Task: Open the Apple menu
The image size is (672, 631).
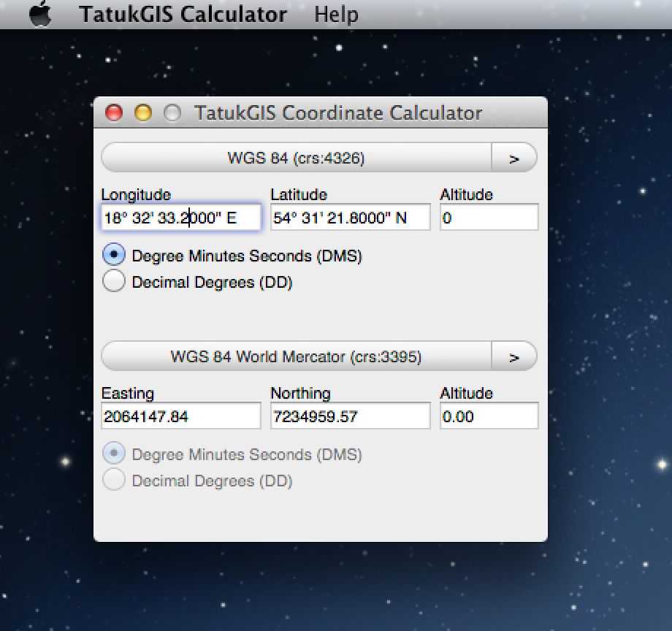Action: tap(40, 14)
